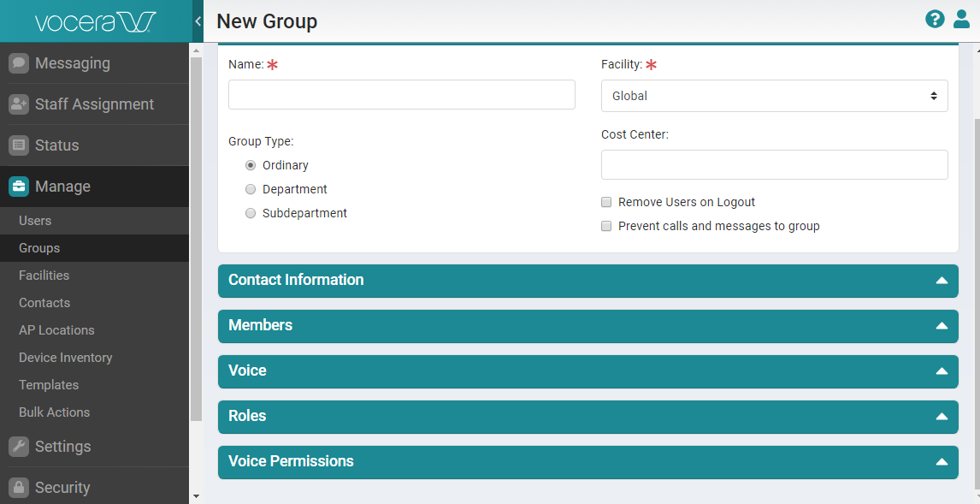The image size is (980, 504).
Task: Open the Manage section icon
Action: point(19,186)
